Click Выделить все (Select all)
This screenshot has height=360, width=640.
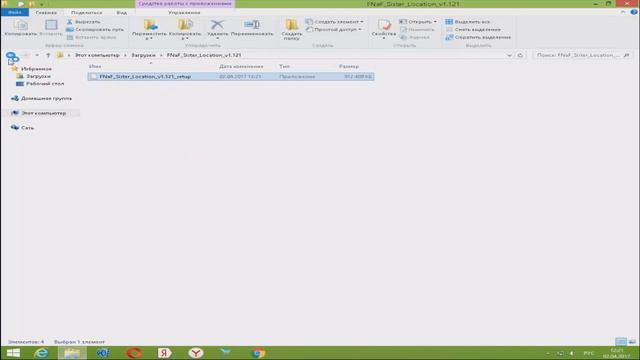pos(468,22)
